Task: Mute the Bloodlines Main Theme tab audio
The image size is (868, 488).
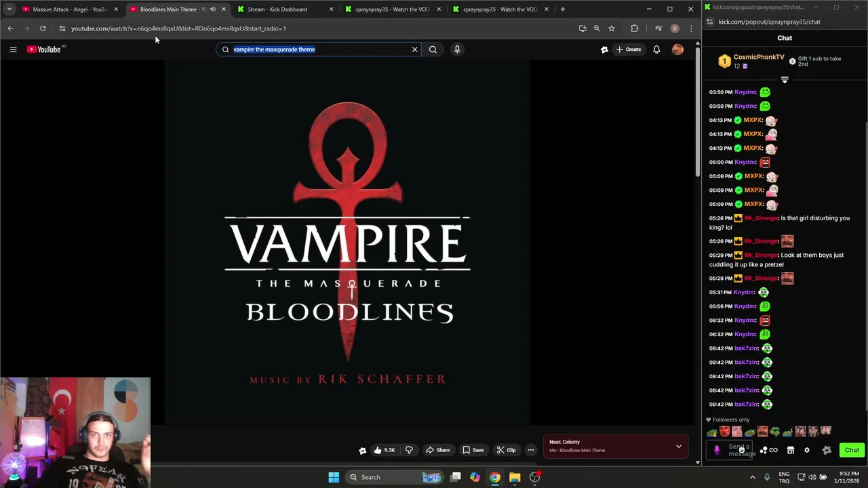Action: (x=213, y=9)
